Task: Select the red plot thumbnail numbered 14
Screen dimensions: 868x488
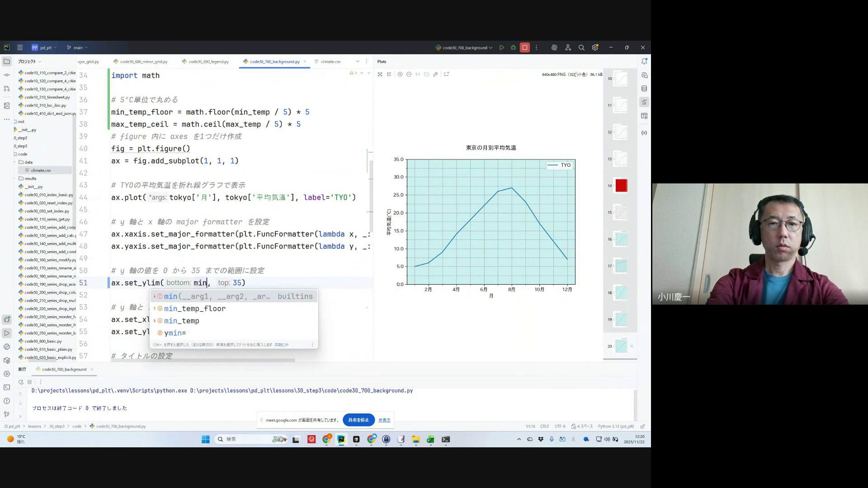Action: point(621,185)
